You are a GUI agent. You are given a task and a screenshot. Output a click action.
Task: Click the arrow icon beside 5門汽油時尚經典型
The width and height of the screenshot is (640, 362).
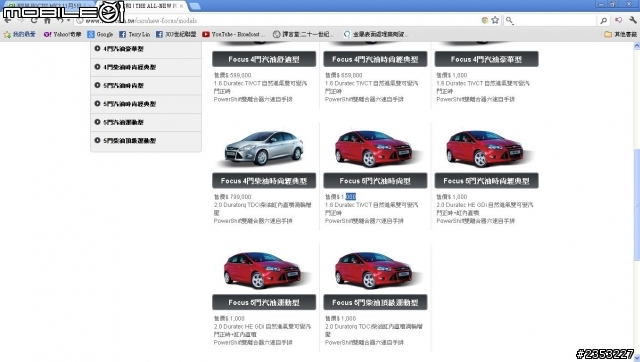(97, 103)
